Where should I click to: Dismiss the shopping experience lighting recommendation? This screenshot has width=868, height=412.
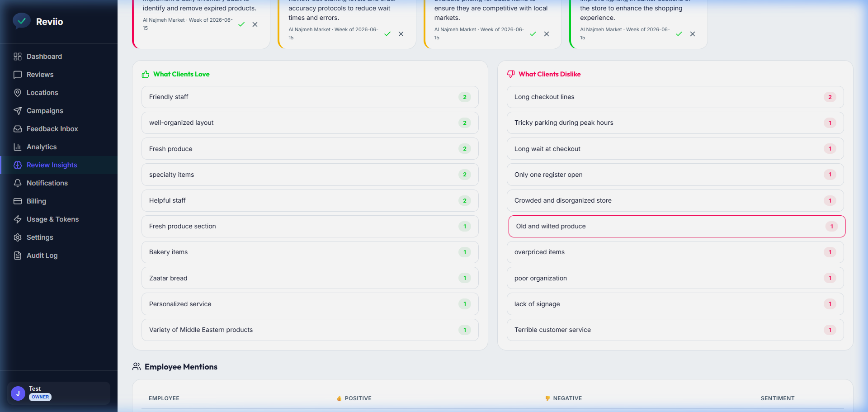click(693, 34)
